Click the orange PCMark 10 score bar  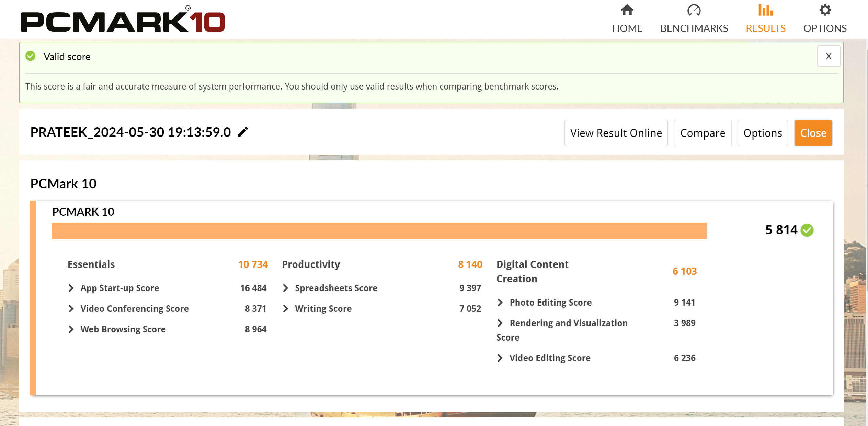point(379,231)
